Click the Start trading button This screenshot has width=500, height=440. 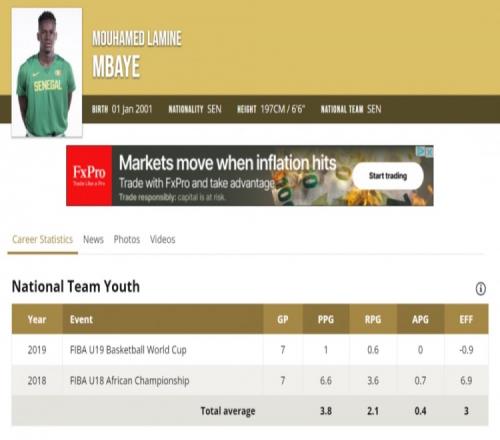388,176
